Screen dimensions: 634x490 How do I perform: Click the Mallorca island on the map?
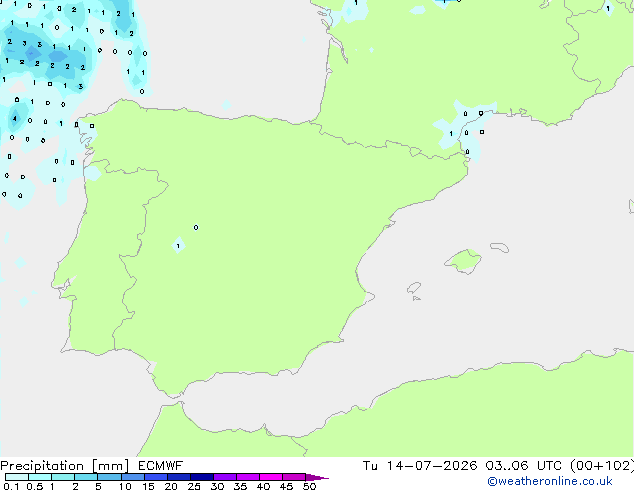[464, 262]
